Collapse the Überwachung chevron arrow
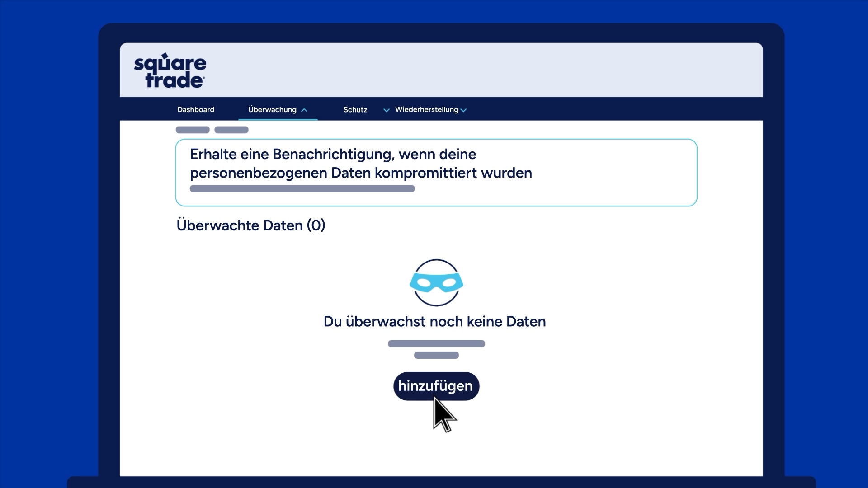The image size is (868, 488). point(304,110)
